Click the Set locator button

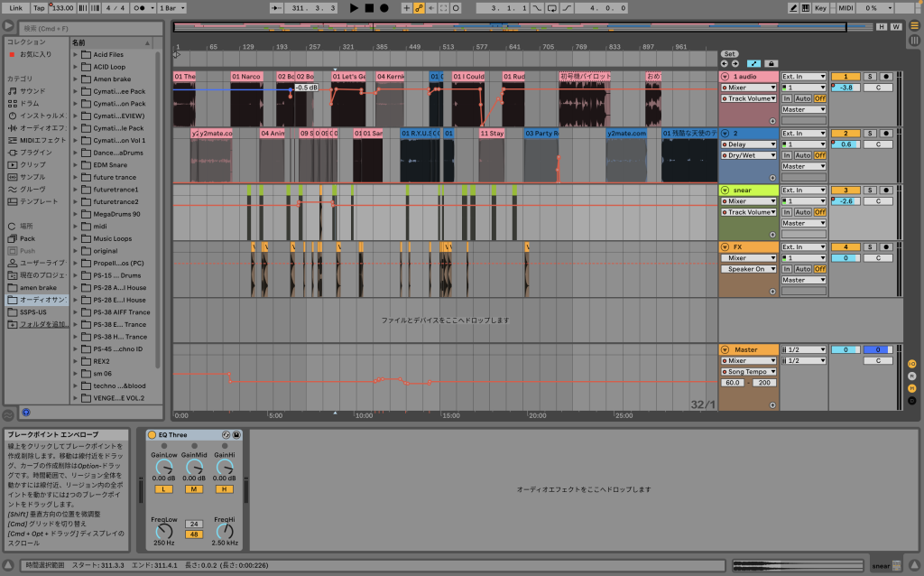tap(730, 53)
